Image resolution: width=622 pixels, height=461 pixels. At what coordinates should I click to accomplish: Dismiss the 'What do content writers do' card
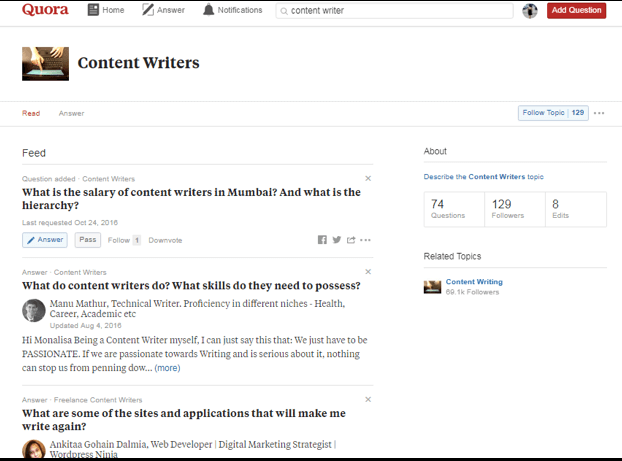[368, 272]
